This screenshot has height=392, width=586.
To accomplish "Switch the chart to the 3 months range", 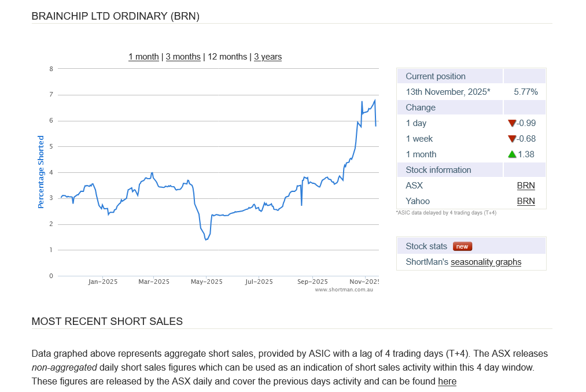I will click(183, 57).
